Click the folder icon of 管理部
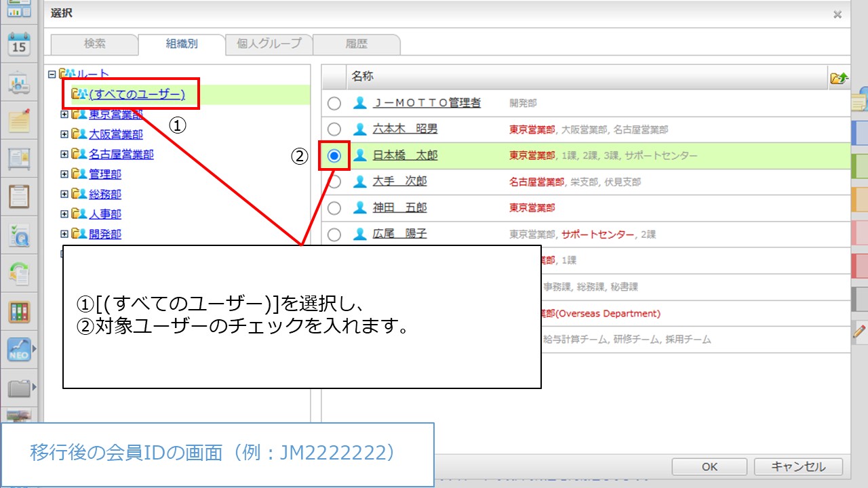This screenshot has height=488, width=868. pyautogui.click(x=79, y=174)
